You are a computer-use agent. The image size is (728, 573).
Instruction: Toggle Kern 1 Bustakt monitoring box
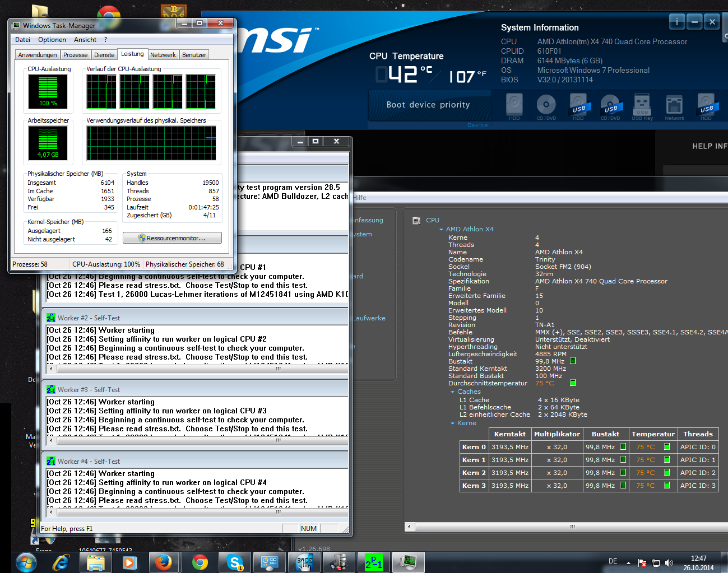pyautogui.click(x=623, y=460)
